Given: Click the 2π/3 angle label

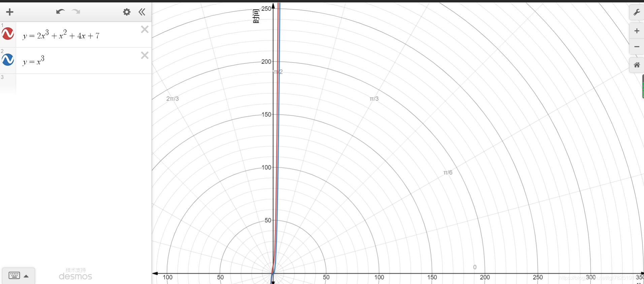Looking at the screenshot, I should click(172, 99).
